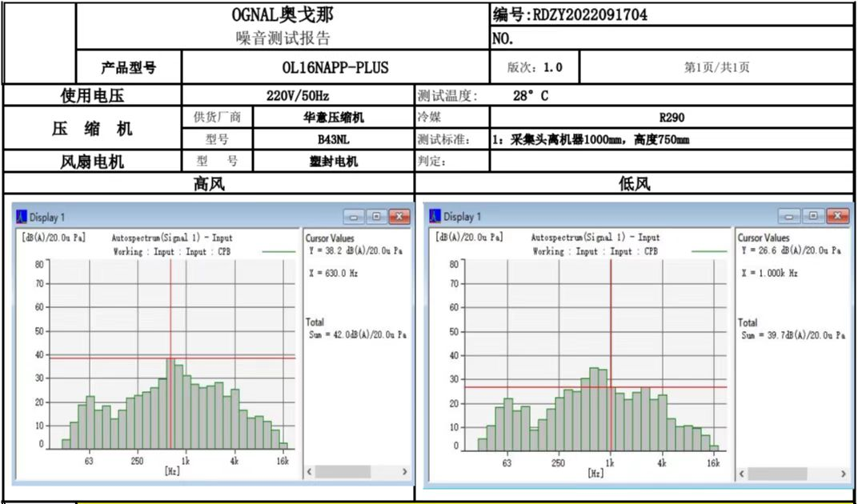This screenshot has width=858, height=504.
Task: Select the 'Y = 26.6 dB(A)/20.0u Pa' cursor value
Action: pos(791,250)
